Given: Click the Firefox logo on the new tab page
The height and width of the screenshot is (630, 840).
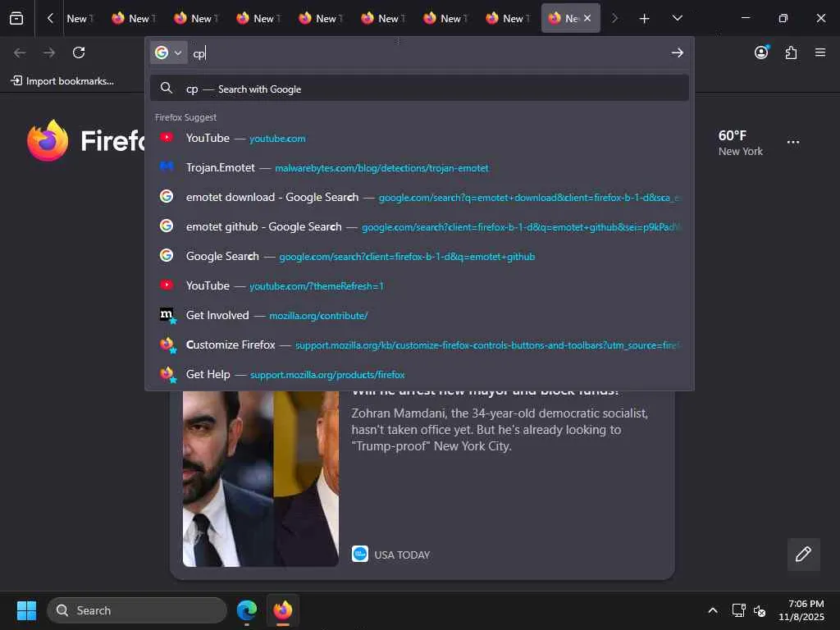Looking at the screenshot, I should (x=48, y=140).
